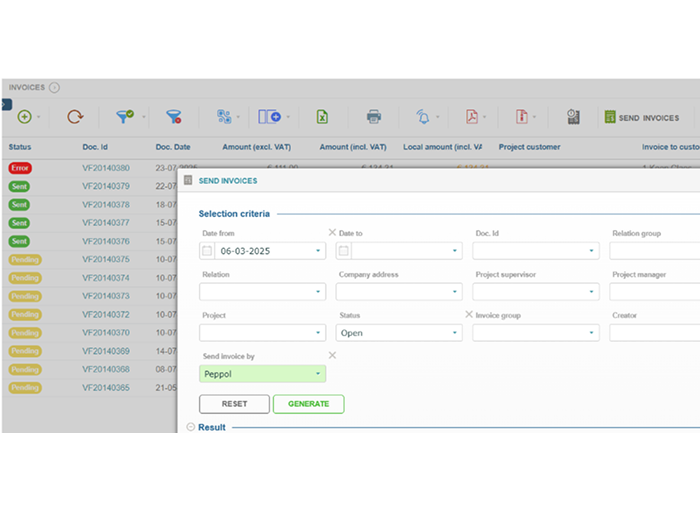Clear the Date to field with X
Viewport: 700px width, 510px height.
[332, 232]
